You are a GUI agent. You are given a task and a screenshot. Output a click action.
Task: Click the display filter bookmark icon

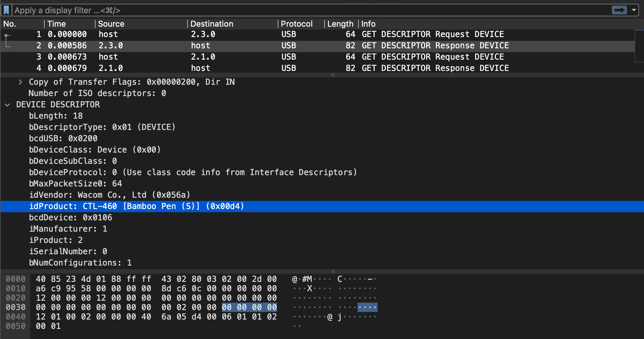[x=6, y=10]
